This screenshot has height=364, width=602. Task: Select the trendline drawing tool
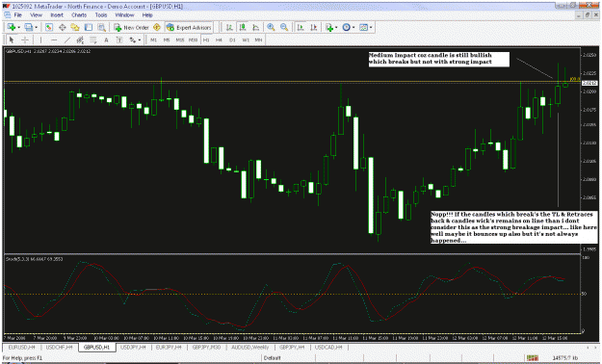point(67,39)
